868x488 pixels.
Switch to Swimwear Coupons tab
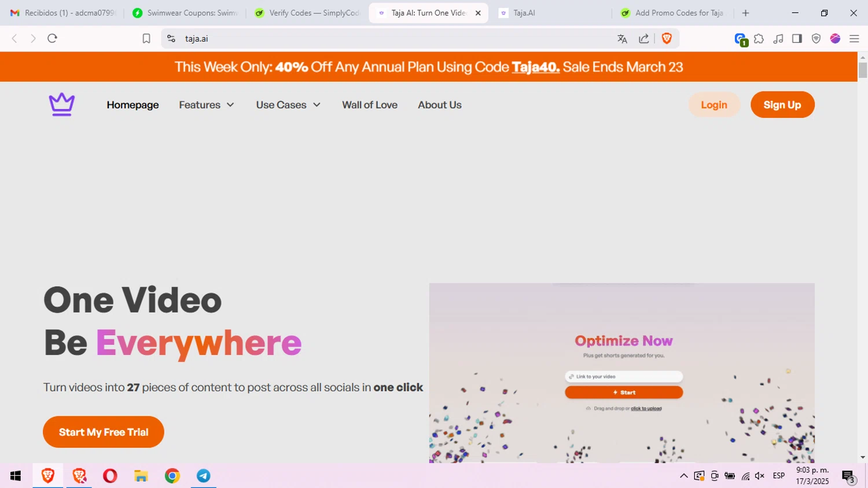(185, 13)
